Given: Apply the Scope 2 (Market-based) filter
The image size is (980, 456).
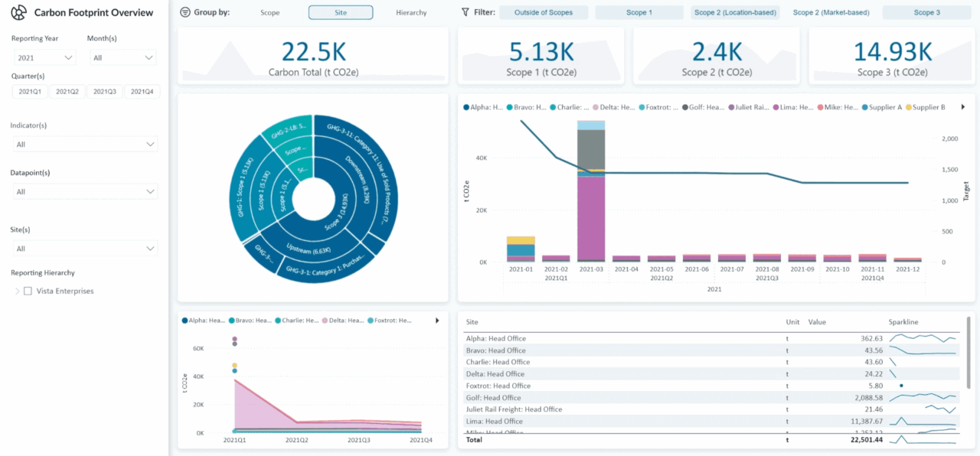Looking at the screenshot, I should click(831, 11).
